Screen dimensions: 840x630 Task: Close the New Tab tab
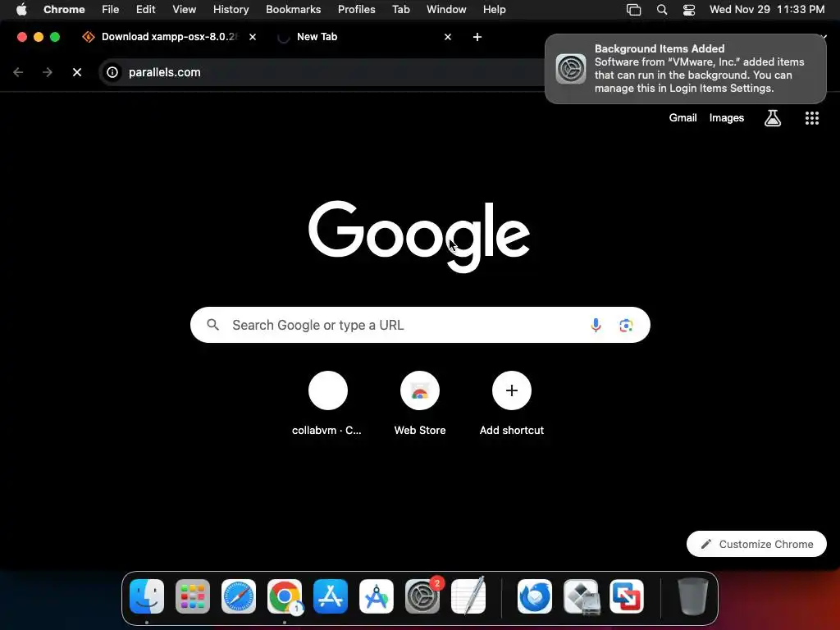[x=447, y=36]
